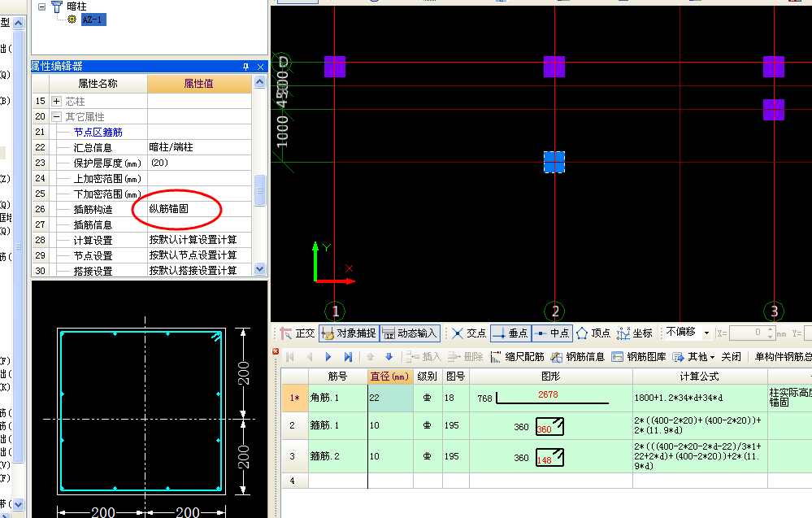Toggle the 顶点 vertex snap
This screenshot has height=518, width=812.
point(593,333)
